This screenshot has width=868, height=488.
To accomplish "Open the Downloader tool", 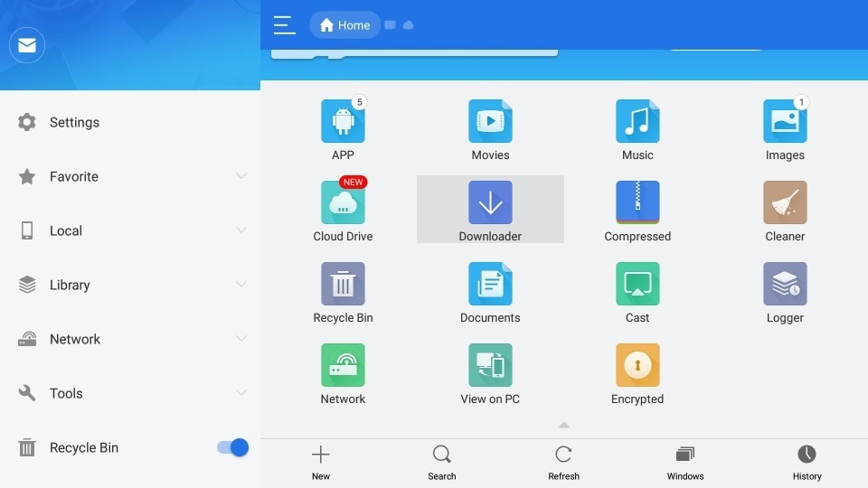I will coord(490,203).
